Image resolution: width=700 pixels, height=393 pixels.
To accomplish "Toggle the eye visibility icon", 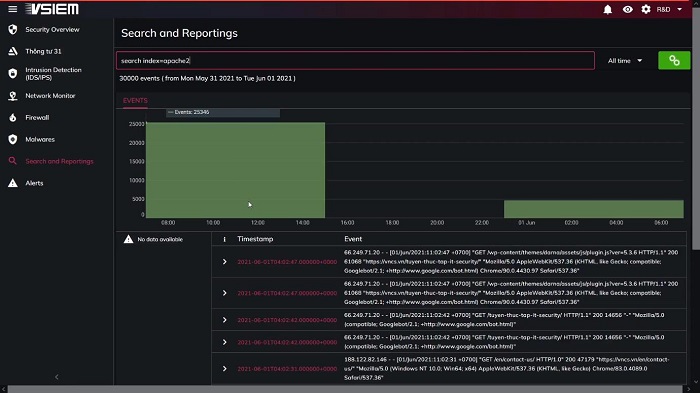I will pyautogui.click(x=627, y=9).
